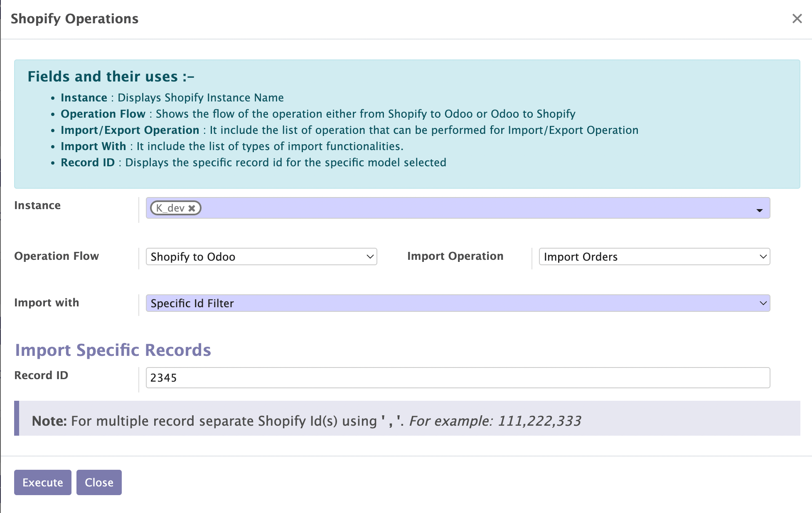Remove the K_dev instance tag
812x513 pixels.
point(192,208)
